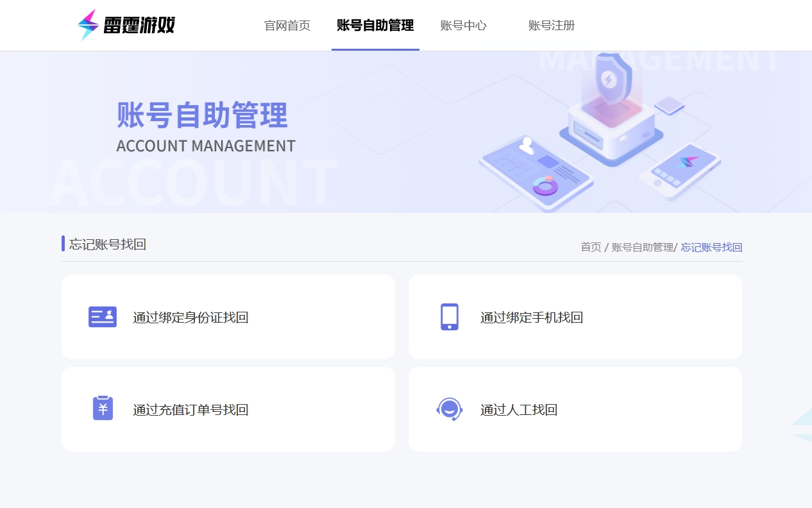Choose 通过绑定身份证找回 option text
Viewport: 812px width, 508px height.
point(190,317)
